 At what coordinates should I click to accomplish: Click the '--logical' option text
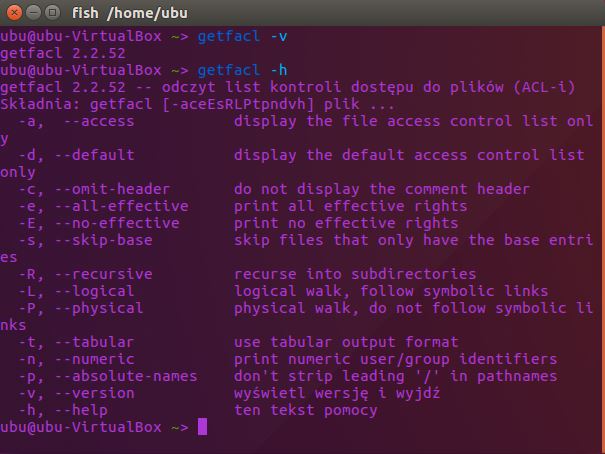tap(100, 291)
